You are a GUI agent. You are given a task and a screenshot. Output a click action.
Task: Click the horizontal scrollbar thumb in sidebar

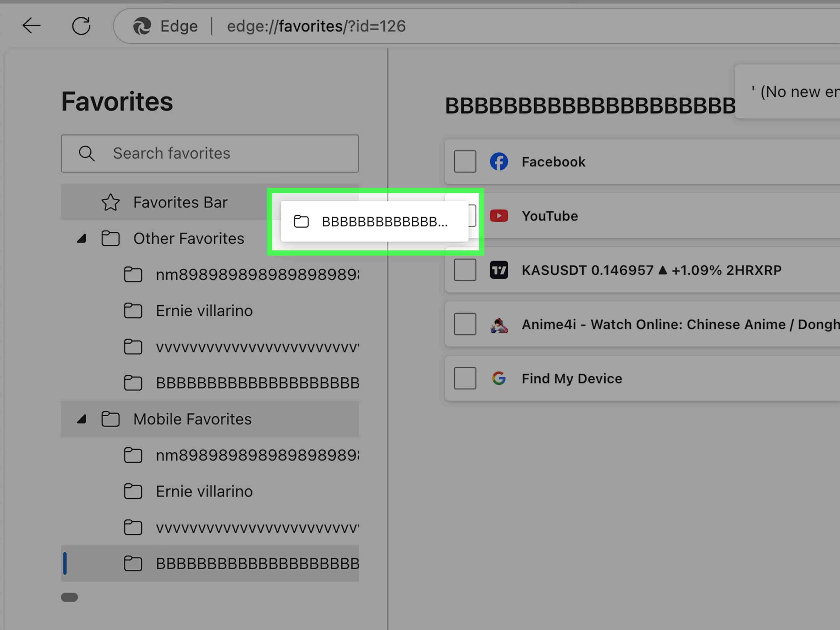pyautogui.click(x=70, y=597)
